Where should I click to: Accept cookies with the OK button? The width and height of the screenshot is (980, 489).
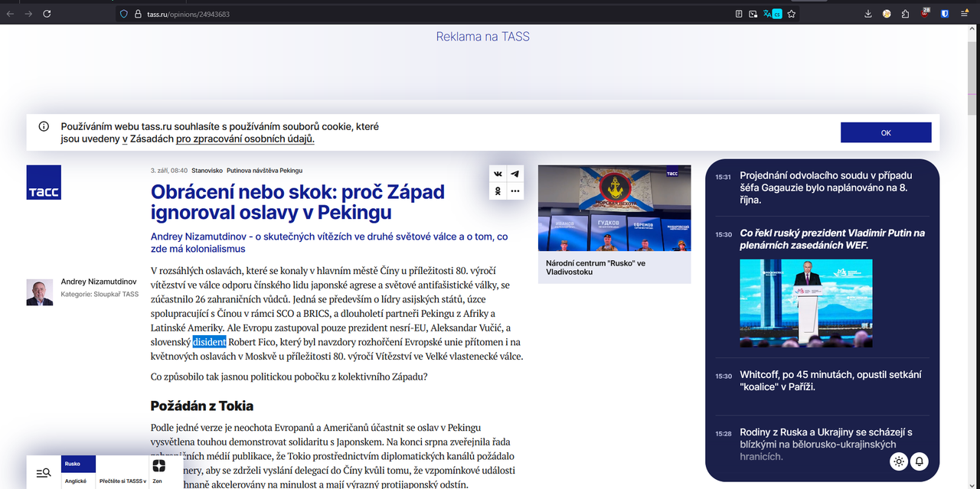pos(886,132)
